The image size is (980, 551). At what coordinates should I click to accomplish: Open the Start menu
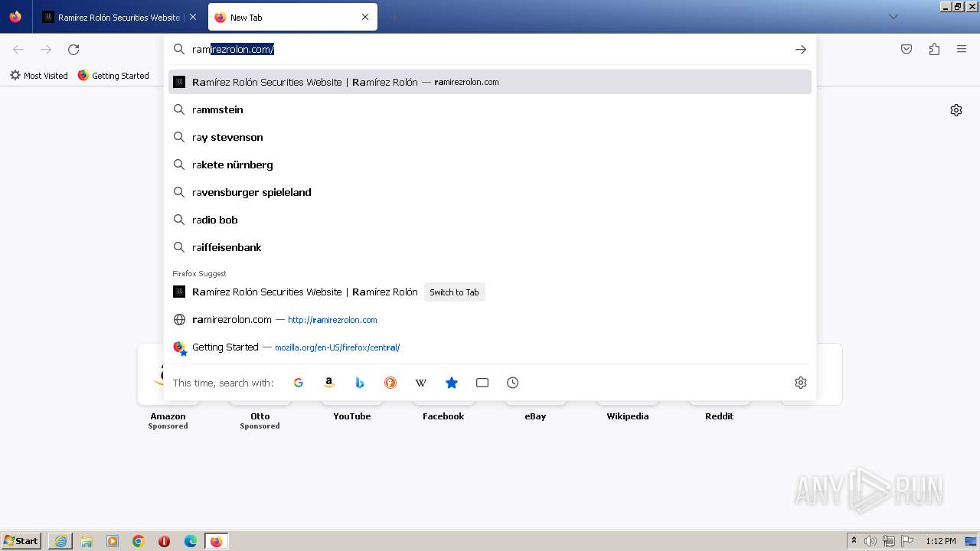coord(21,541)
